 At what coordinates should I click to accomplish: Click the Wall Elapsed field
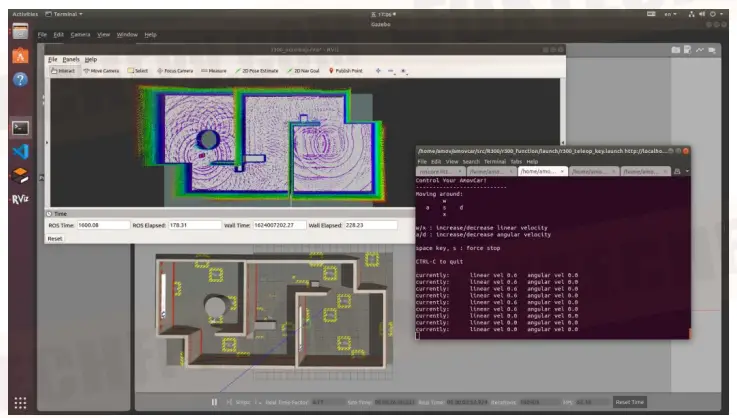pyautogui.click(x=370, y=225)
